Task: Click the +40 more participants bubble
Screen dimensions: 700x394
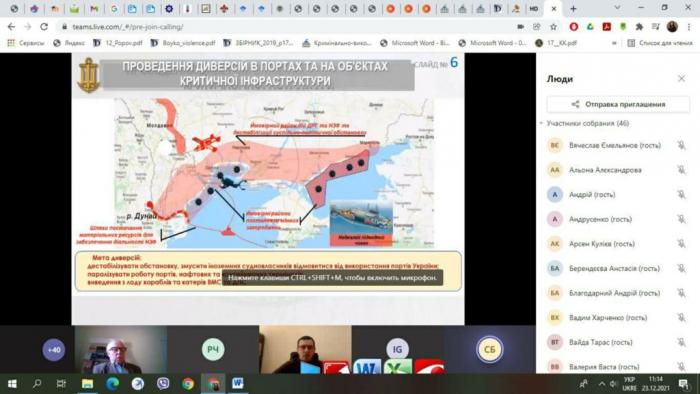Action: [x=54, y=350]
